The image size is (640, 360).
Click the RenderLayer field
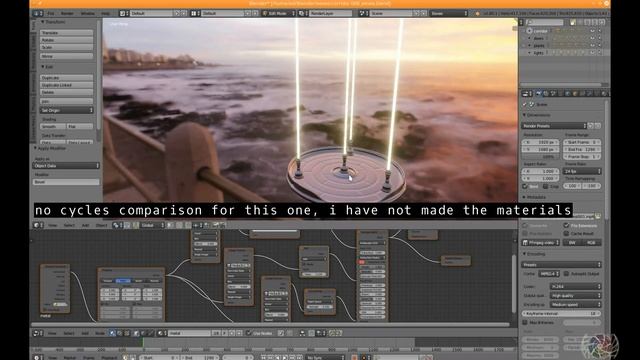click(x=331, y=13)
